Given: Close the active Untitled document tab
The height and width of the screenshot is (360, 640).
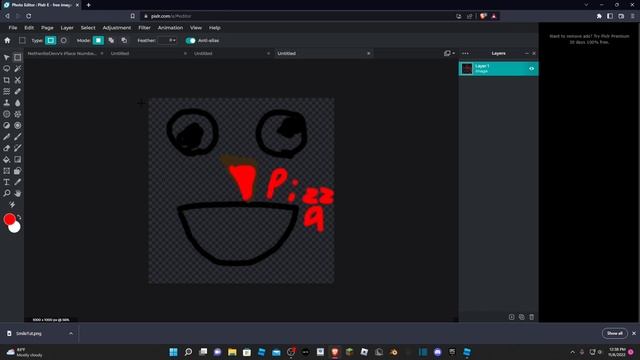Looking at the screenshot, I should tap(369, 53).
